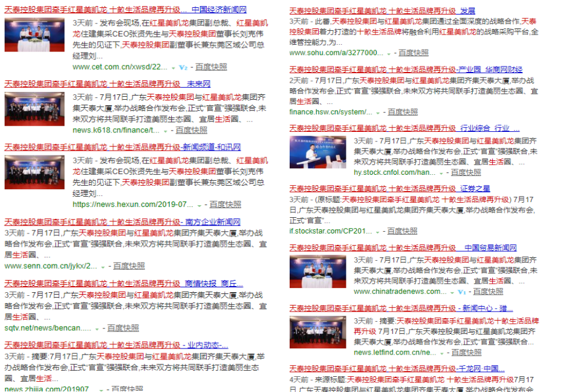Open the dropdown arrow after if.stockstar.com/CP201...
Viewport: 569px width, 392px height.
tap(377, 232)
